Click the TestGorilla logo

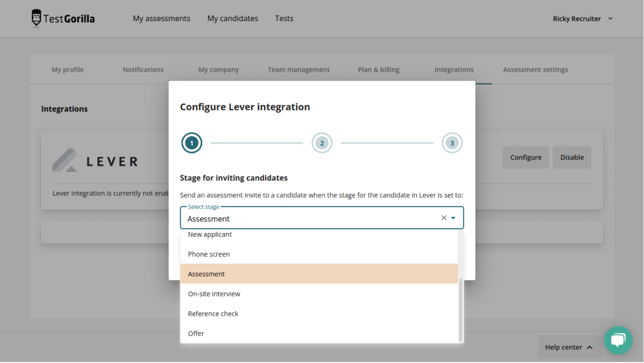coord(63,18)
